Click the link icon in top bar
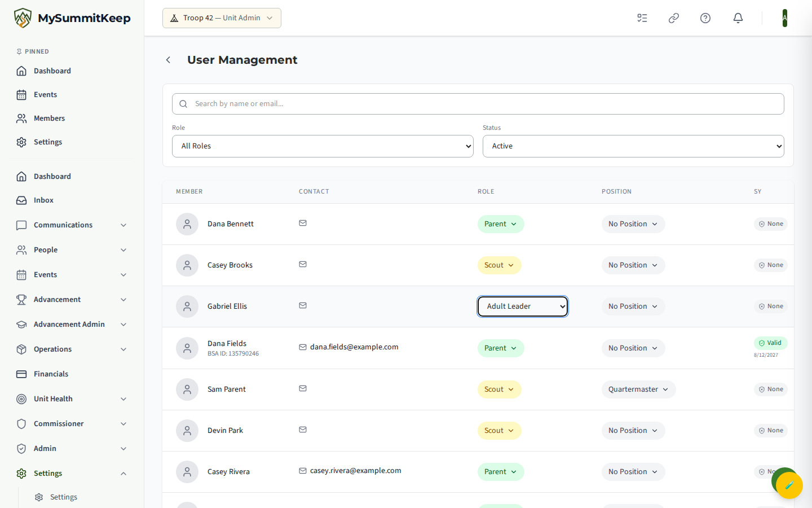Viewport: 812px width, 508px height. click(x=674, y=18)
